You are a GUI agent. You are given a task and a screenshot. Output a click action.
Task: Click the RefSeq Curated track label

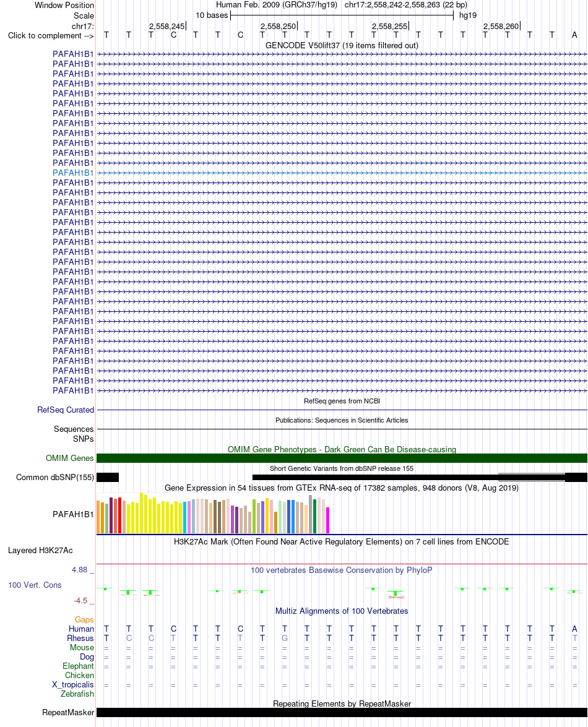pos(66,410)
